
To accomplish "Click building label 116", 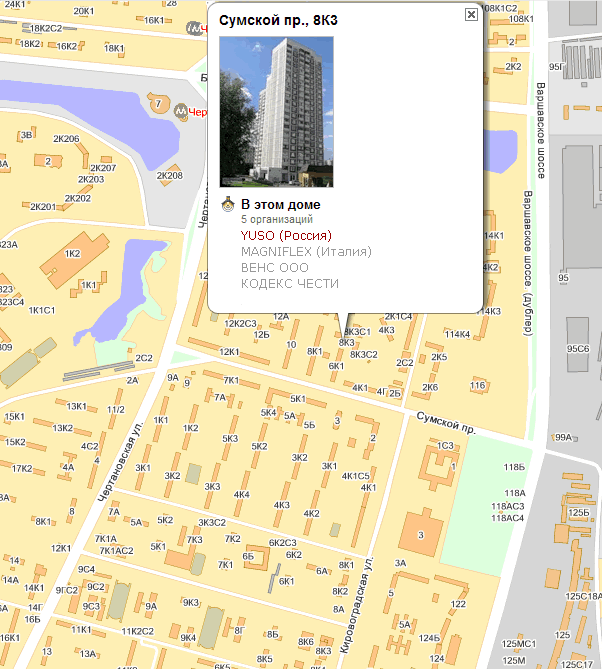I will pyautogui.click(x=478, y=386).
